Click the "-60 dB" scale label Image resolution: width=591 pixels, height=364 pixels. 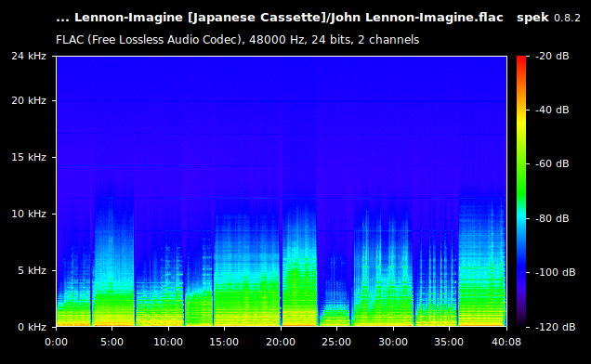coord(552,164)
